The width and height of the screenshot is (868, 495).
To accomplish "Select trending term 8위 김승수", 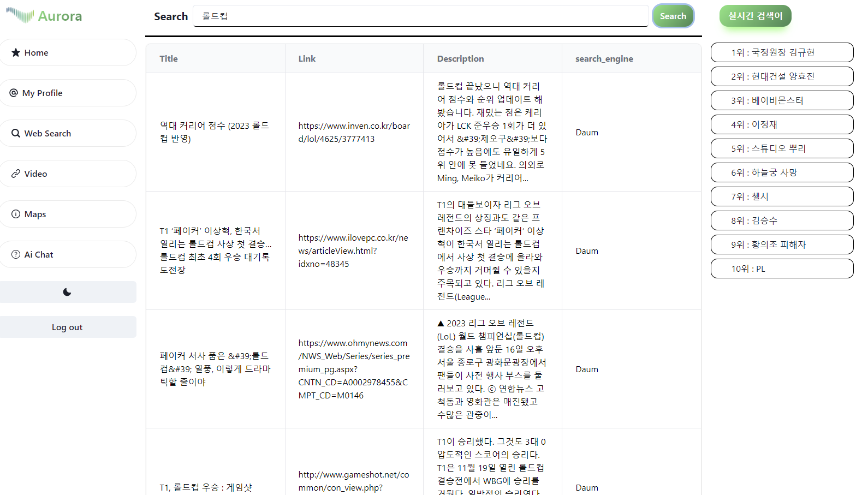I will point(782,220).
